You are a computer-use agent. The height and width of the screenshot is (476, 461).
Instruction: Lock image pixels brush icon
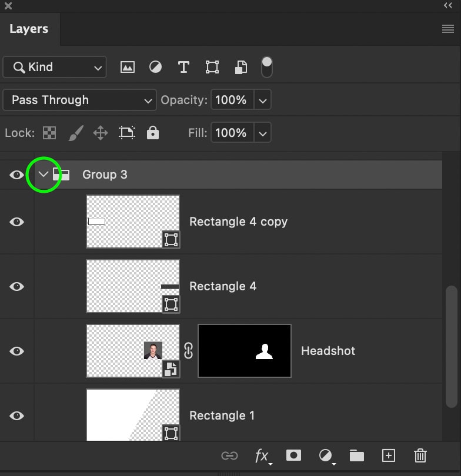(76, 133)
